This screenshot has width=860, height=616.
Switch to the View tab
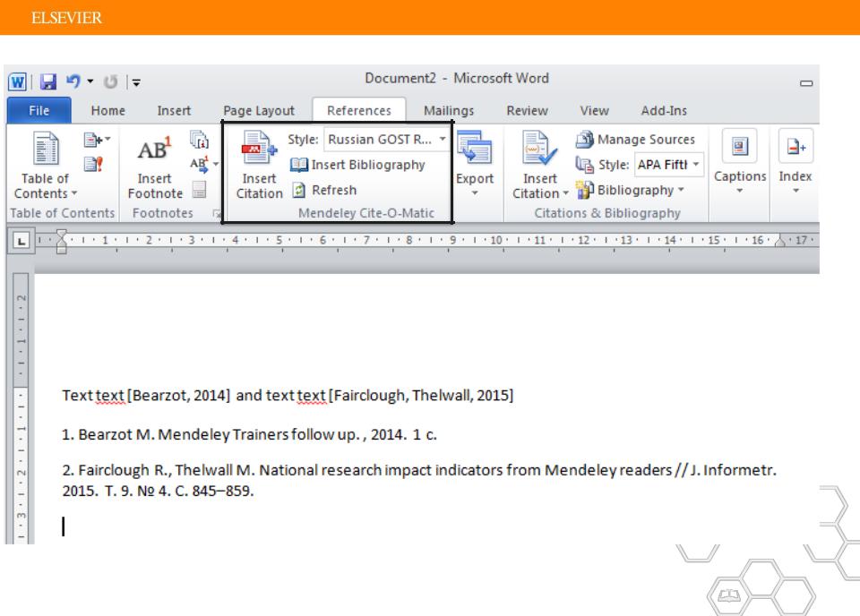tap(595, 111)
